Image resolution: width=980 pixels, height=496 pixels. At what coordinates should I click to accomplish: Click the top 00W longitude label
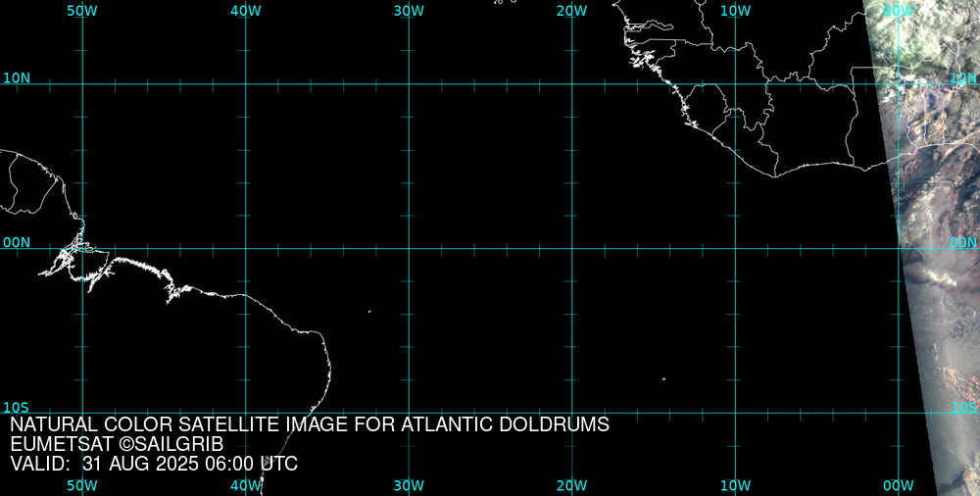point(898,11)
